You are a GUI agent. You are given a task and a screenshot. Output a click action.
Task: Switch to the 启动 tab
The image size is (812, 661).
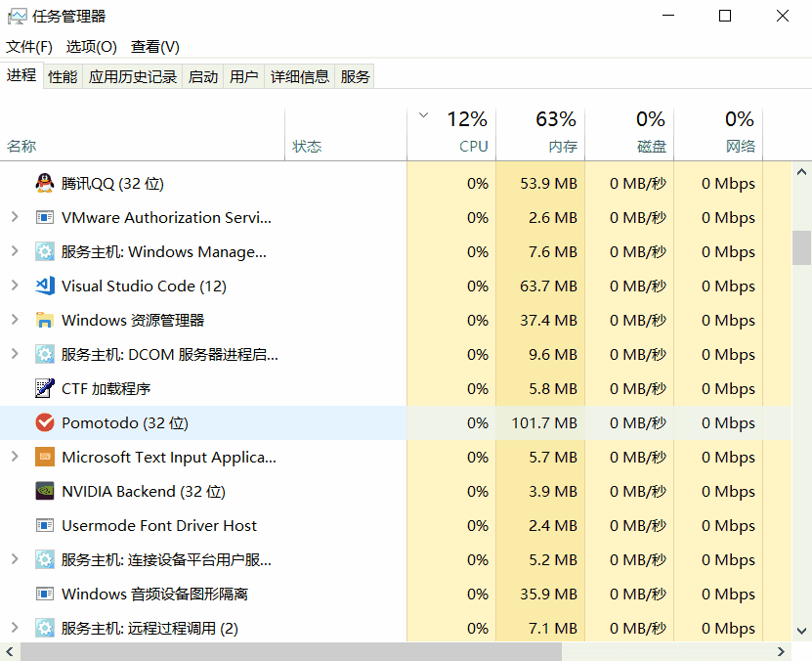(x=203, y=76)
